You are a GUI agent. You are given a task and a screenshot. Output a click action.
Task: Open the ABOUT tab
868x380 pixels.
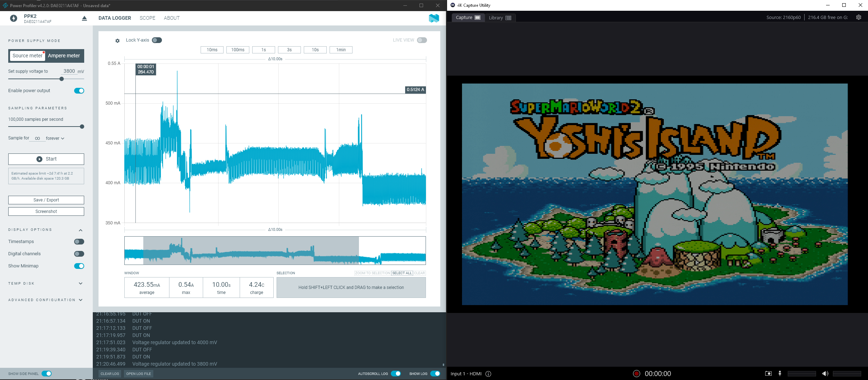(x=172, y=18)
